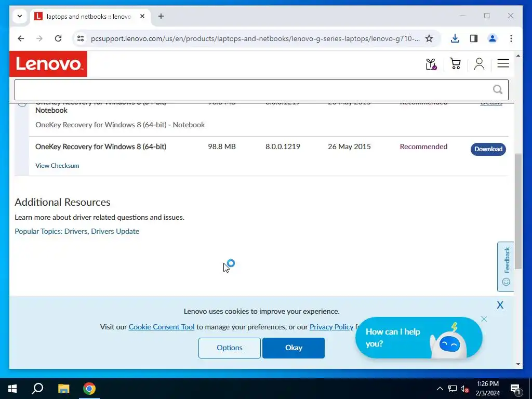Viewport: 532px width, 399px height.
Task: Focus the Lenovo site search field
Action: click(261, 90)
